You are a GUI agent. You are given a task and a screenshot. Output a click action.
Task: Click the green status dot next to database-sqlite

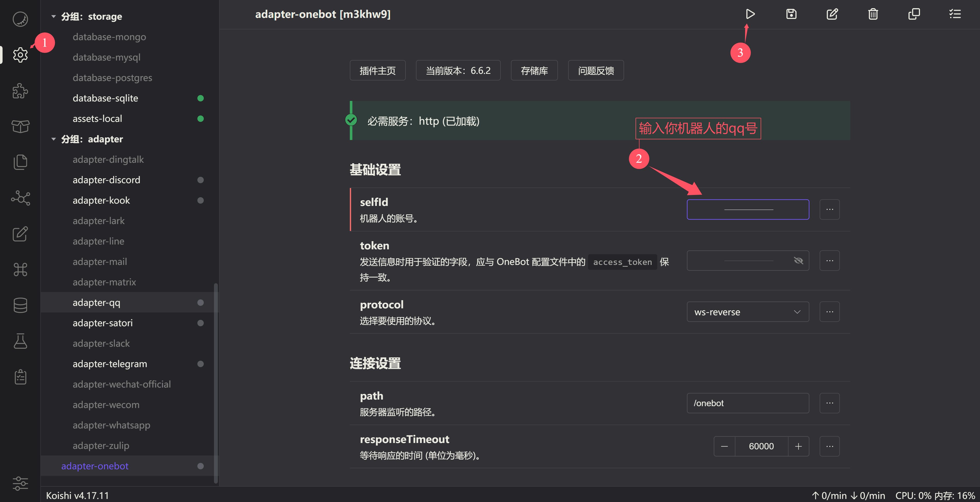click(201, 98)
